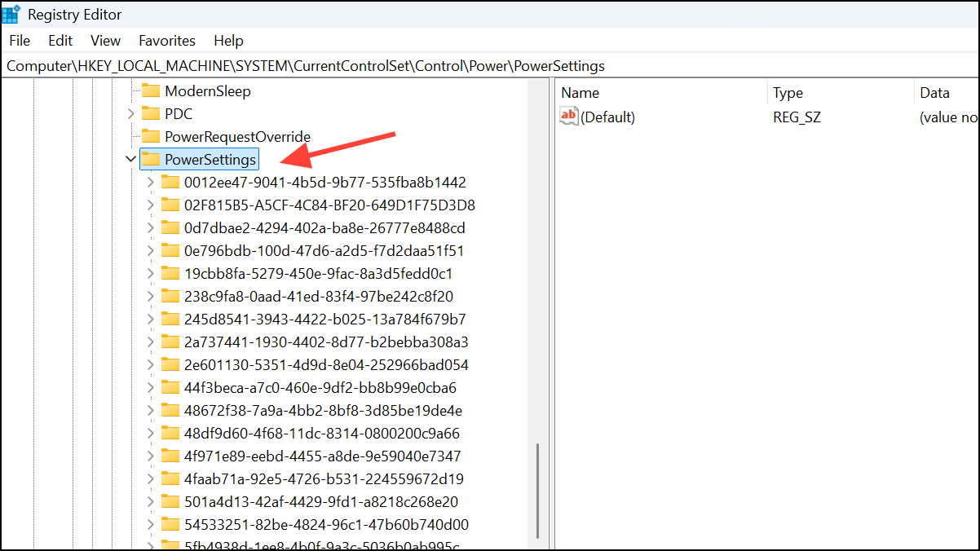Click the PowerRequestOverride folder icon
The image size is (980, 551).
pos(151,136)
